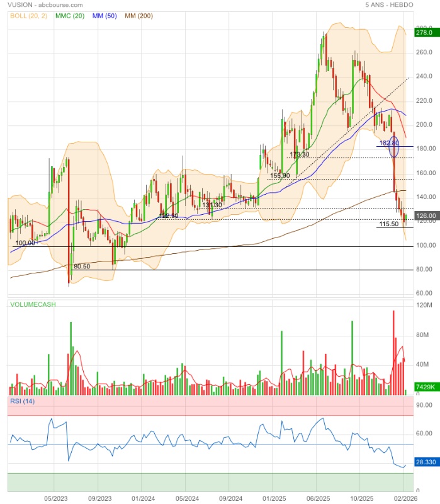Click the 'VUSION - abcbourse.com' title text

coord(45,5)
